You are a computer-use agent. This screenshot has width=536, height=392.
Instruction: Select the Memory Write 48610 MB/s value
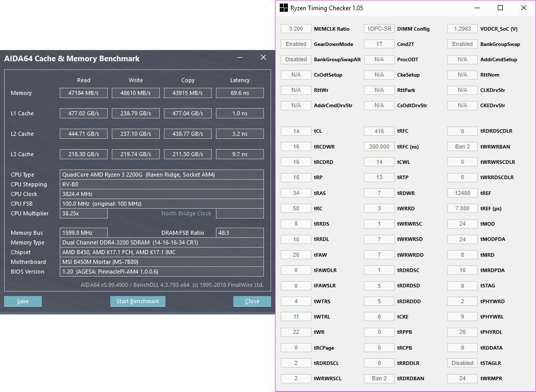coord(136,93)
